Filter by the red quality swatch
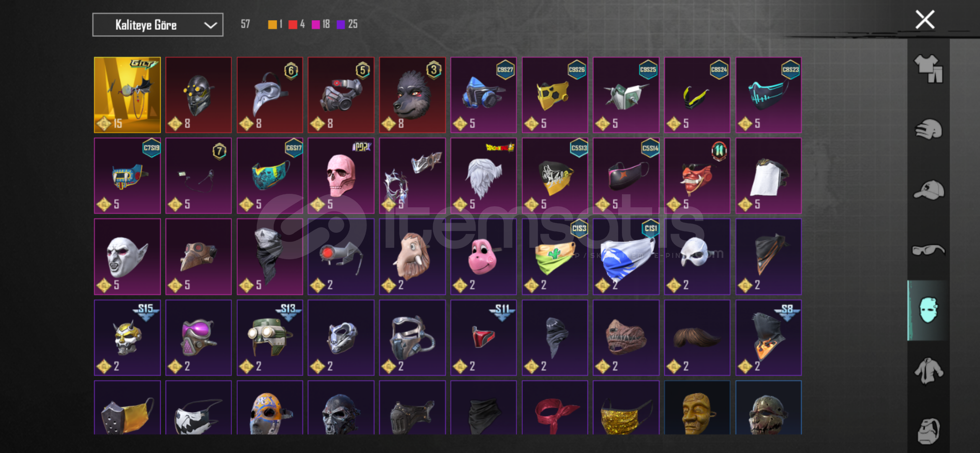 click(x=293, y=24)
